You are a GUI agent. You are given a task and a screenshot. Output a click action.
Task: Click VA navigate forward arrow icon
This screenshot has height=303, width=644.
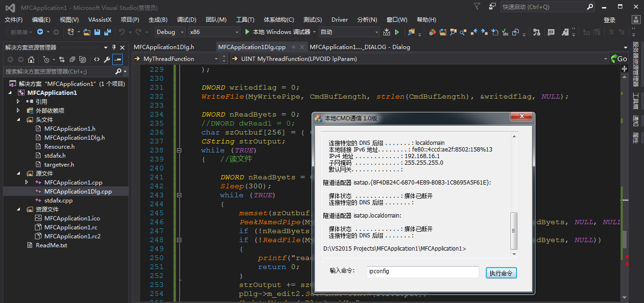coord(484,32)
